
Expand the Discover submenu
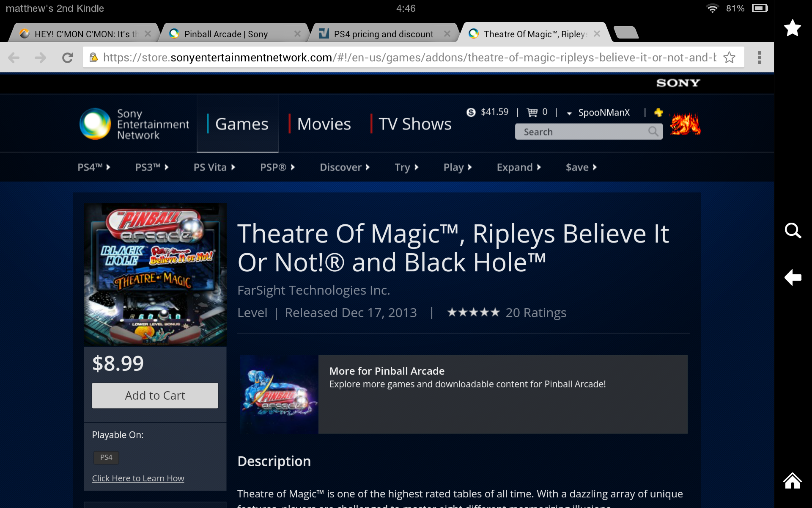point(344,167)
